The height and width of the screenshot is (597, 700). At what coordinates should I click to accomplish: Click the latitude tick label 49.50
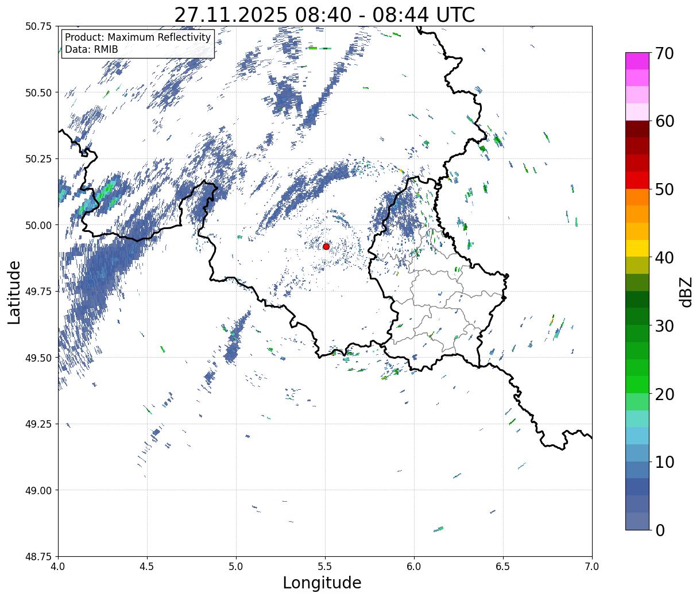click(x=38, y=358)
